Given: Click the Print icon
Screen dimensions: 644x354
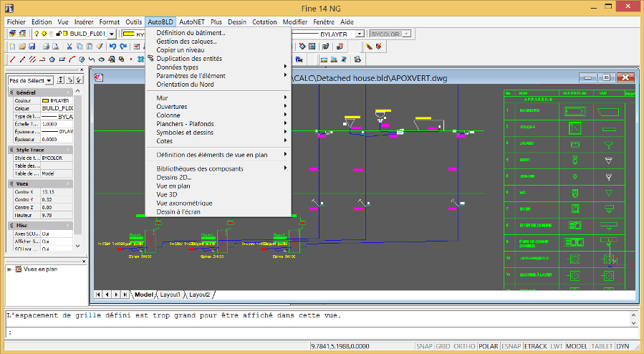Looking at the screenshot, I should [x=46, y=47].
